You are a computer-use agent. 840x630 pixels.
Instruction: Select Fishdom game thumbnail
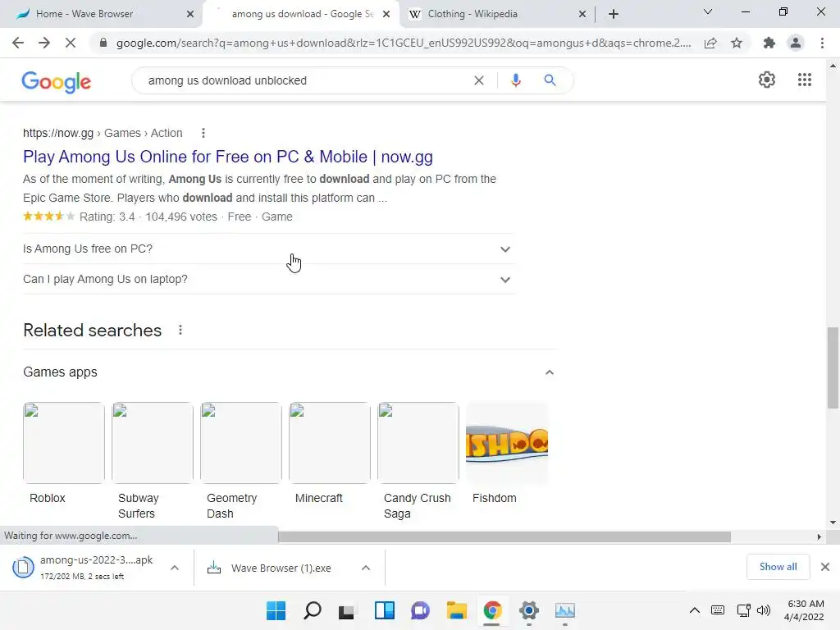(x=507, y=442)
